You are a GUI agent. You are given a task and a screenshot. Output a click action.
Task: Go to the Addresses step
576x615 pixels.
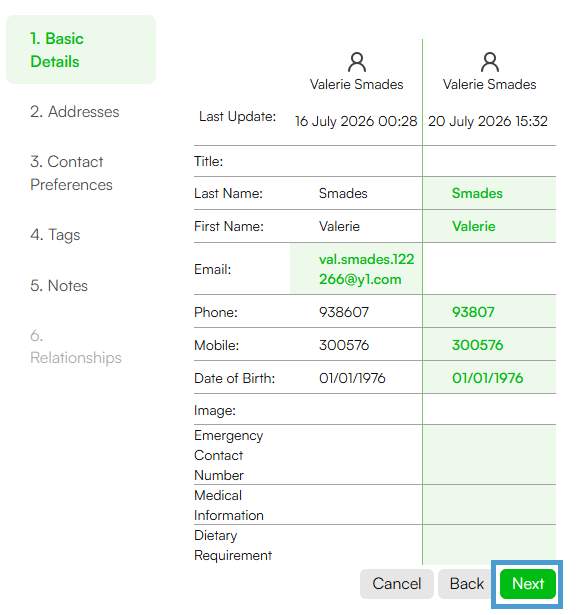pyautogui.click(x=74, y=112)
